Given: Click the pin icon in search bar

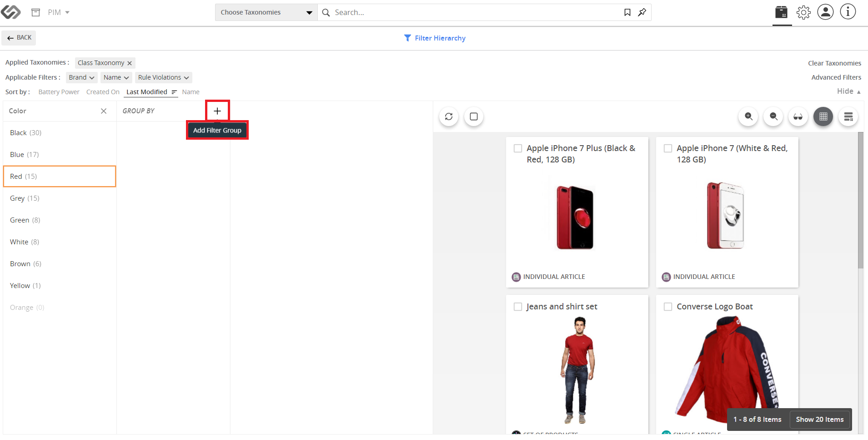Looking at the screenshot, I should (x=642, y=12).
